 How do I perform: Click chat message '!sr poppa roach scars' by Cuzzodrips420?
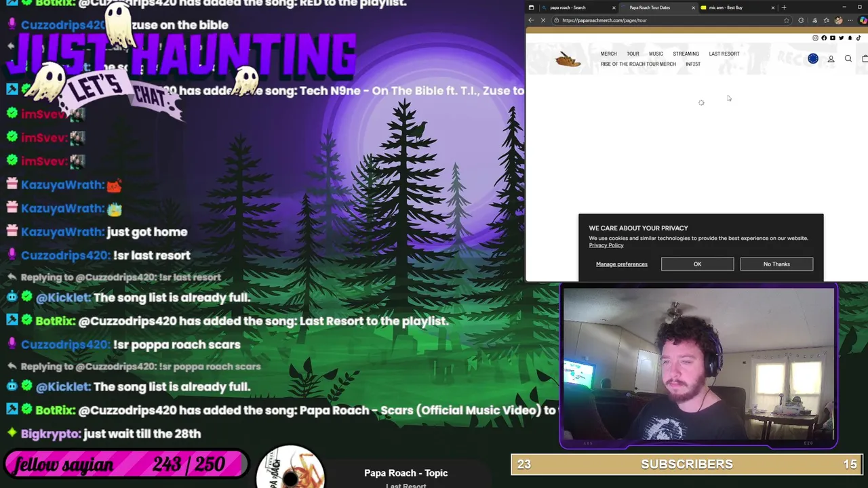tap(177, 344)
